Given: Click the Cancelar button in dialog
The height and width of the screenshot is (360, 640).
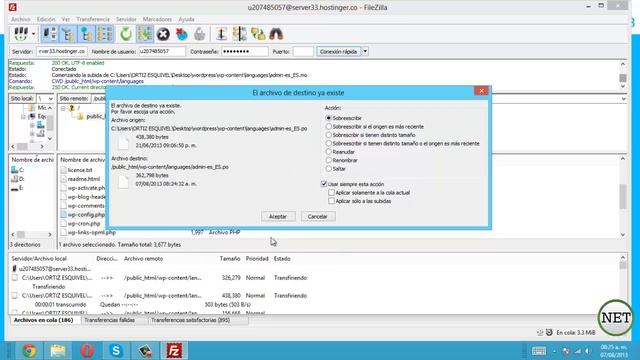Looking at the screenshot, I should [x=318, y=216].
